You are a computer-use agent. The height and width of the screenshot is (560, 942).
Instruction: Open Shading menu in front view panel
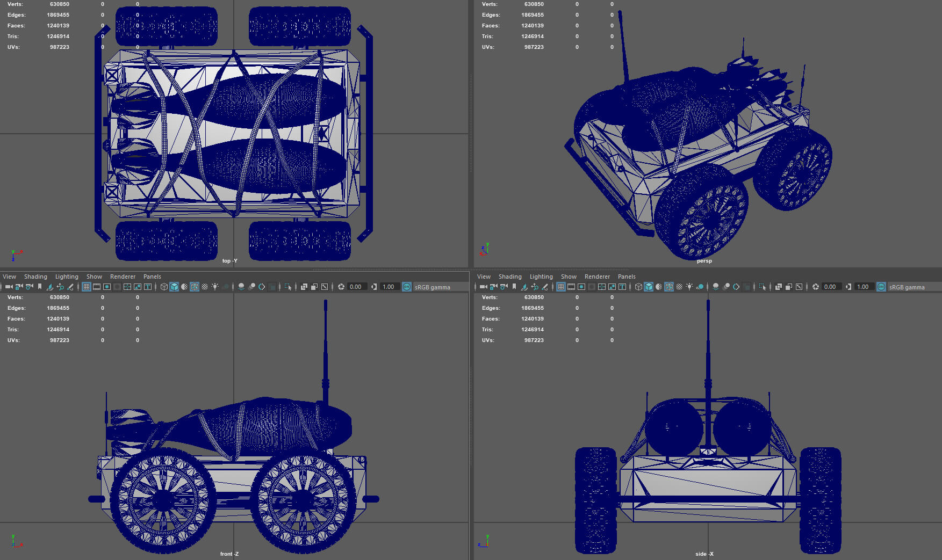coord(35,277)
